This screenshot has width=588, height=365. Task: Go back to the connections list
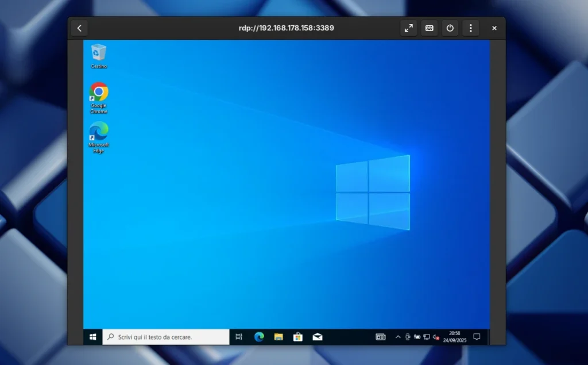(x=79, y=28)
